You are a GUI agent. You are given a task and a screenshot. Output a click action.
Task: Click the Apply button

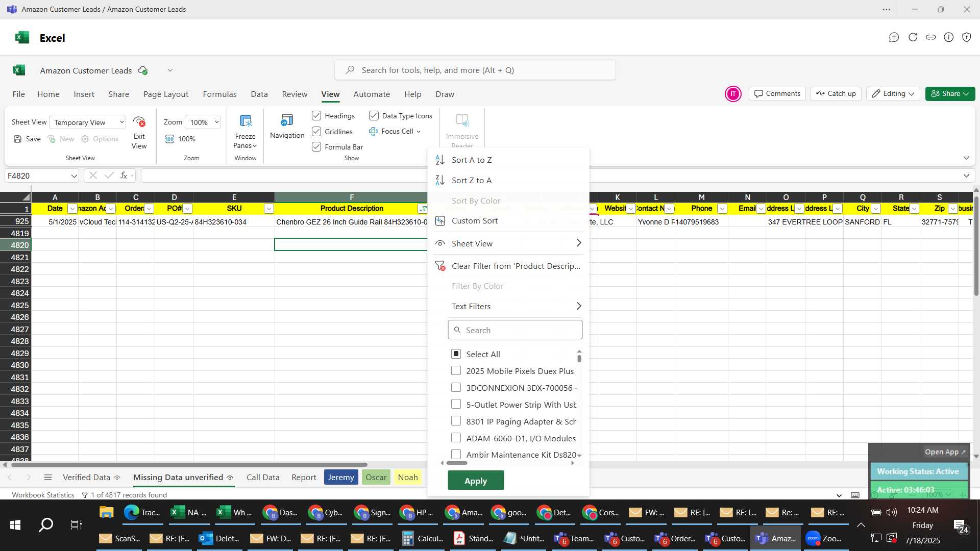[476, 480]
